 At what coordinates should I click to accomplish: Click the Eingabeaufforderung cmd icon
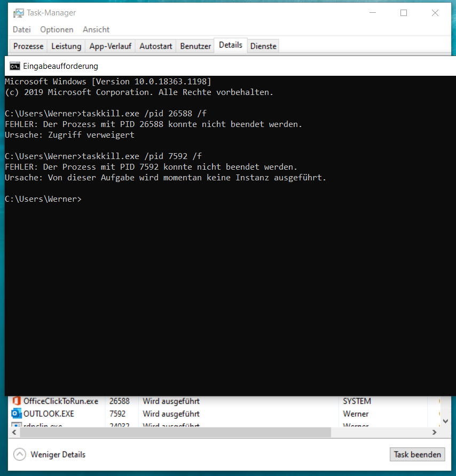14,66
